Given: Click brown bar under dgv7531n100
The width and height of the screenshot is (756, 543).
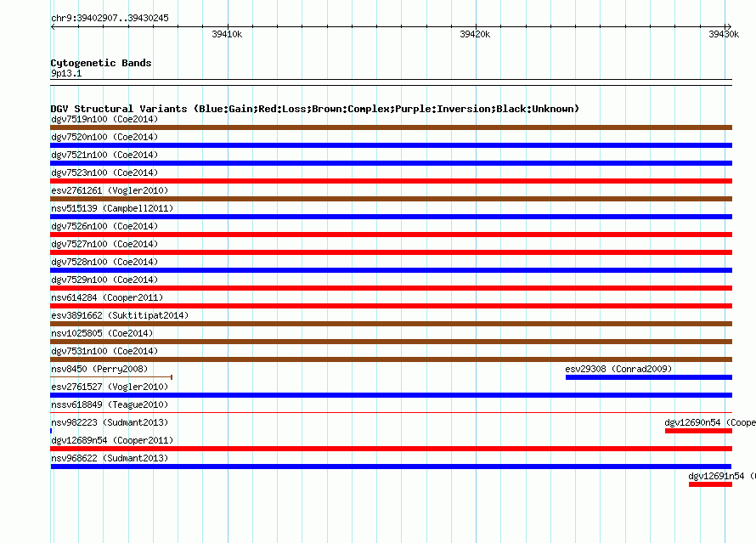Looking at the screenshot, I should pyautogui.click(x=391, y=359).
